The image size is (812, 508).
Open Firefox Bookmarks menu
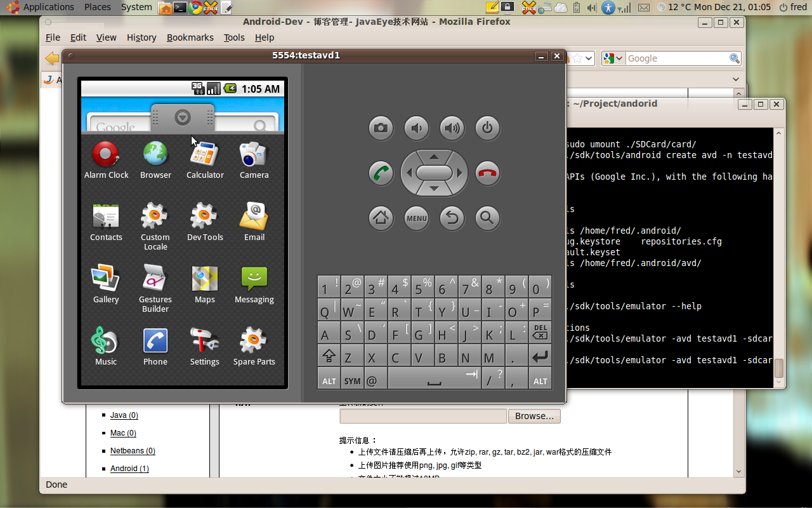(x=190, y=37)
